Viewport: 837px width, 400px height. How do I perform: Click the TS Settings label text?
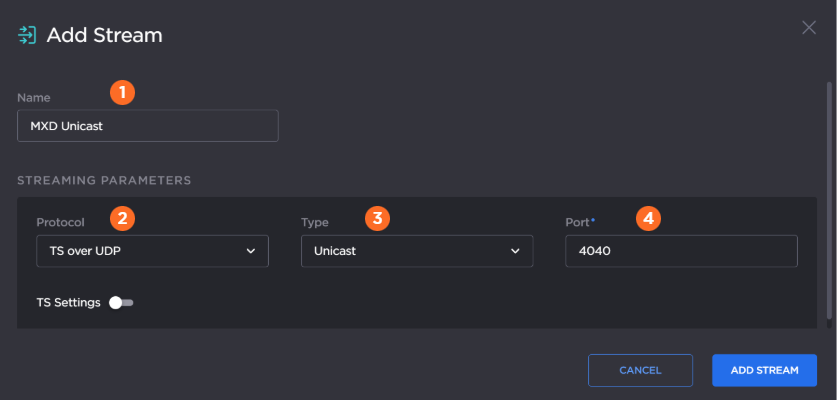(68, 302)
